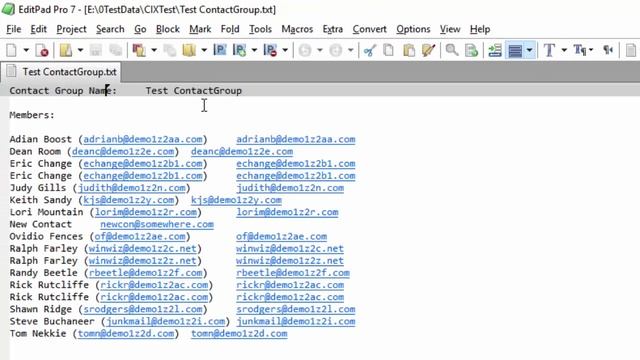Open dropdown next to the red-yellow pages icon

[154, 51]
